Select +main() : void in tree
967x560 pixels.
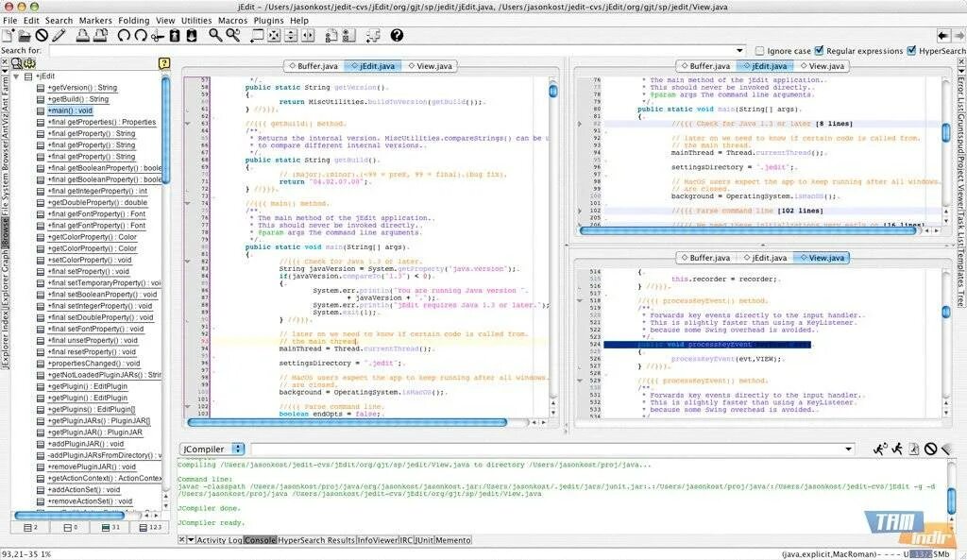[x=70, y=111]
